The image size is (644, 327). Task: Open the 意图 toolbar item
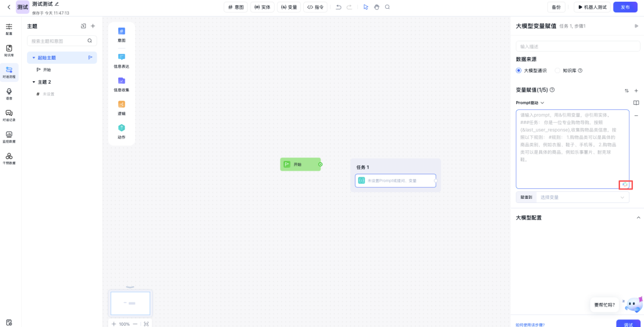pyautogui.click(x=236, y=7)
